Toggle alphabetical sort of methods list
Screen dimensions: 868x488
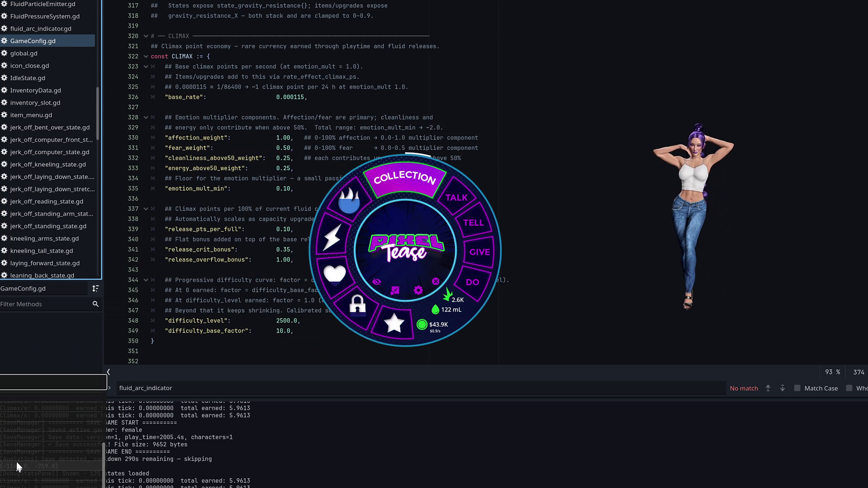pos(95,288)
